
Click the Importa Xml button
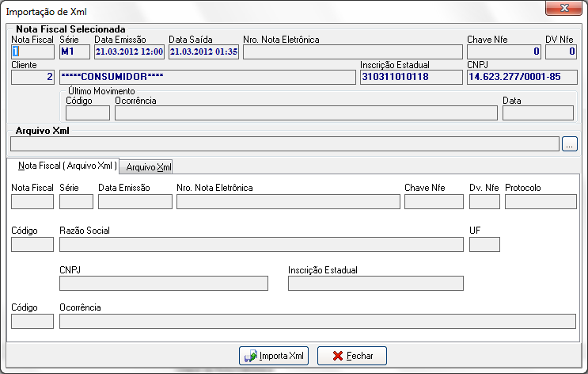tap(274, 356)
